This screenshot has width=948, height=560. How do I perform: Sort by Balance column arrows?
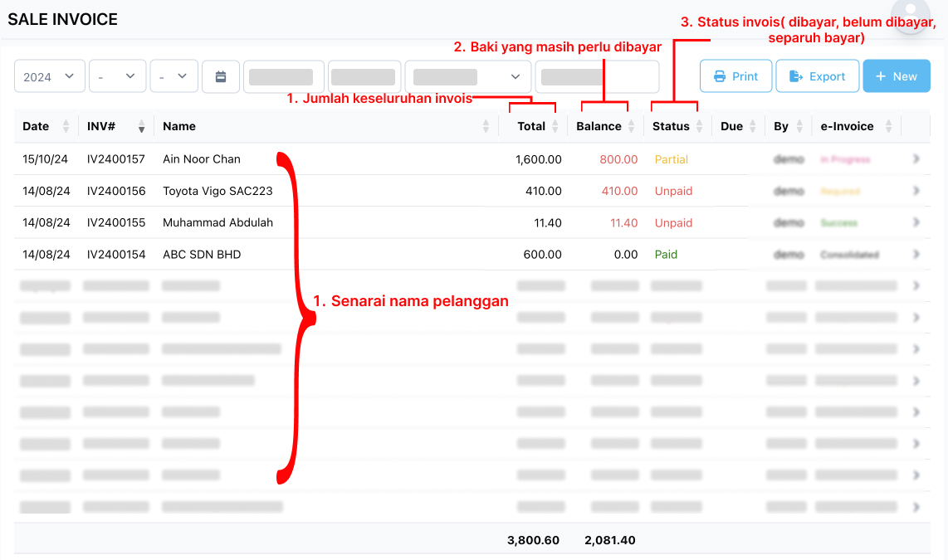pyautogui.click(x=631, y=126)
